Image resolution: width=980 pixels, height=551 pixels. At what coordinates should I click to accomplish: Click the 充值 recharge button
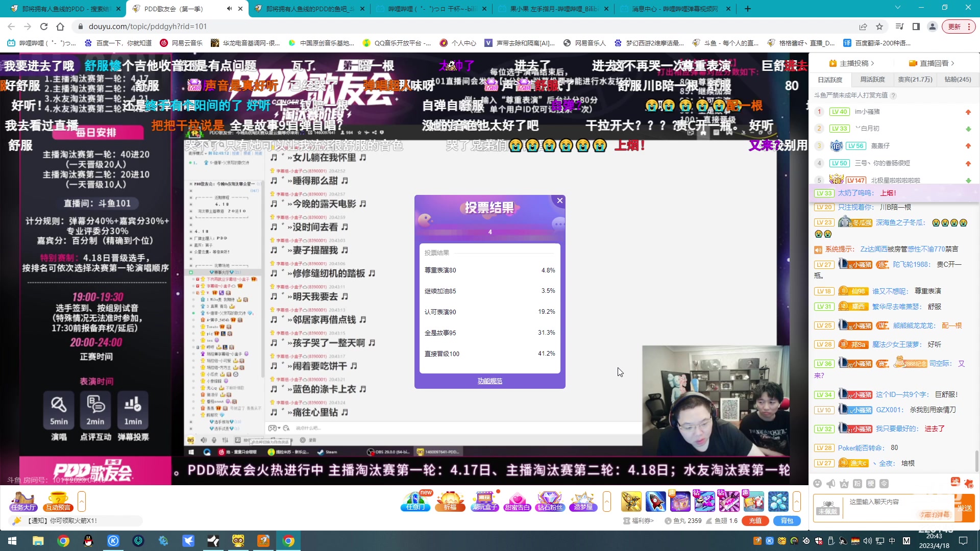pyautogui.click(x=755, y=521)
